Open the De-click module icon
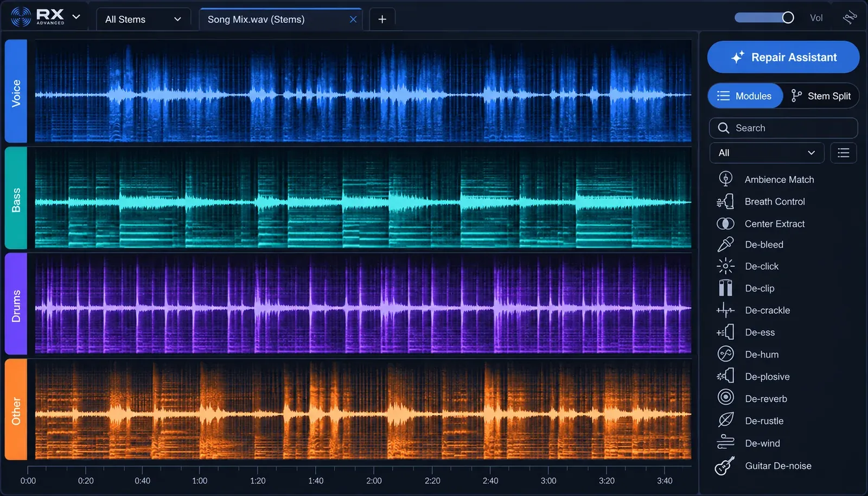The width and height of the screenshot is (868, 496). click(x=725, y=266)
